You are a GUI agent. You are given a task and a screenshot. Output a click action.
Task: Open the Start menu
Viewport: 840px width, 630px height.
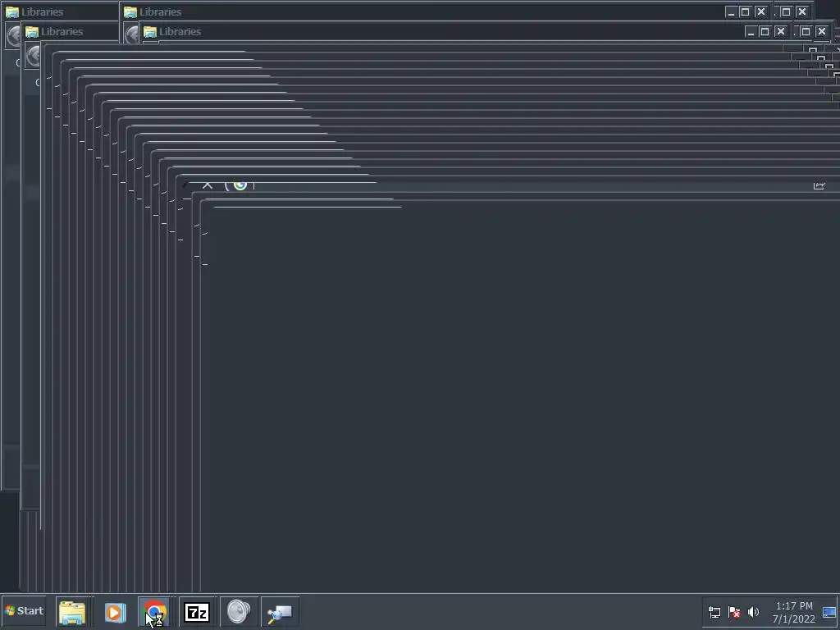tap(24, 610)
